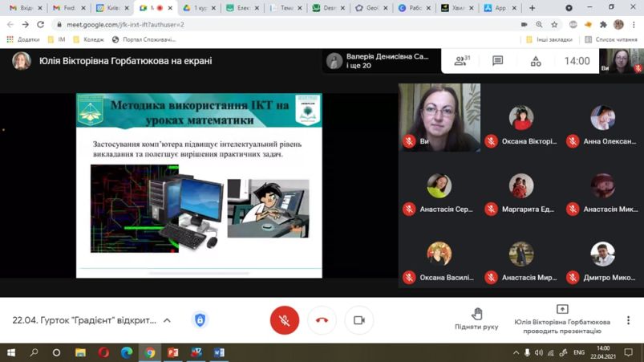
Task: Click camera permission icon in address bar
Action: coord(524,25)
